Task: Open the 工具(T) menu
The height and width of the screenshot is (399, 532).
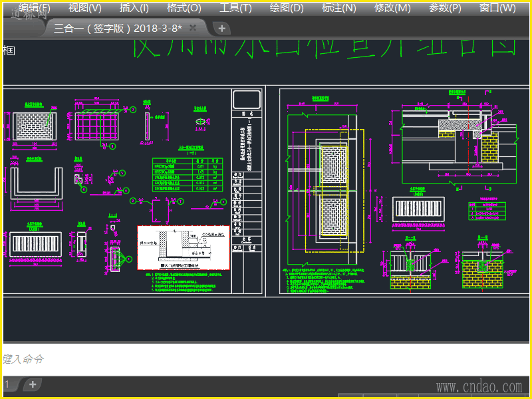Action: pyautogui.click(x=235, y=8)
